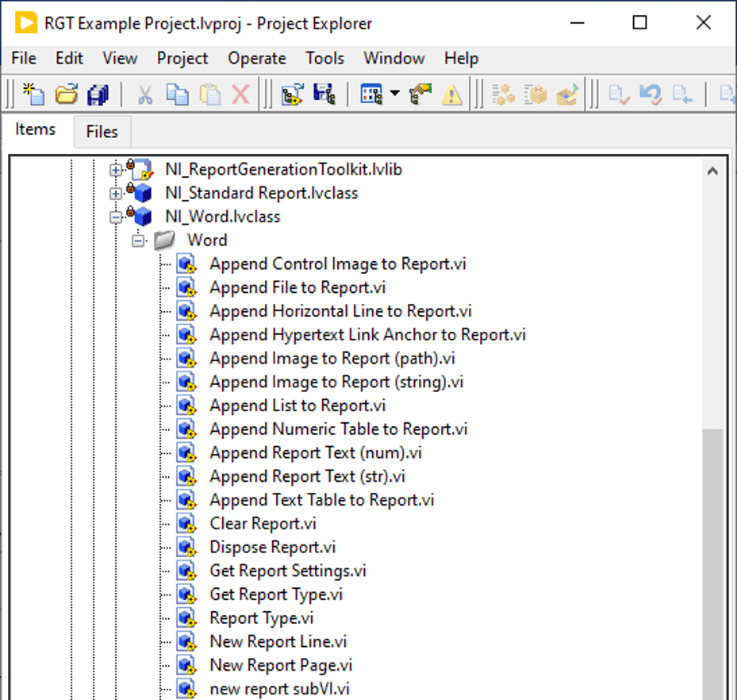The width and height of the screenshot is (737, 700).
Task: Select Dispose Report.vi in the tree
Action: point(273,547)
